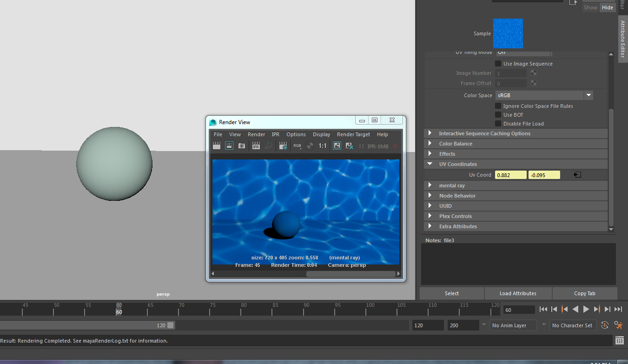Check the Disable File Load option
Image resolution: width=628 pixels, height=364 pixels.
pos(498,124)
